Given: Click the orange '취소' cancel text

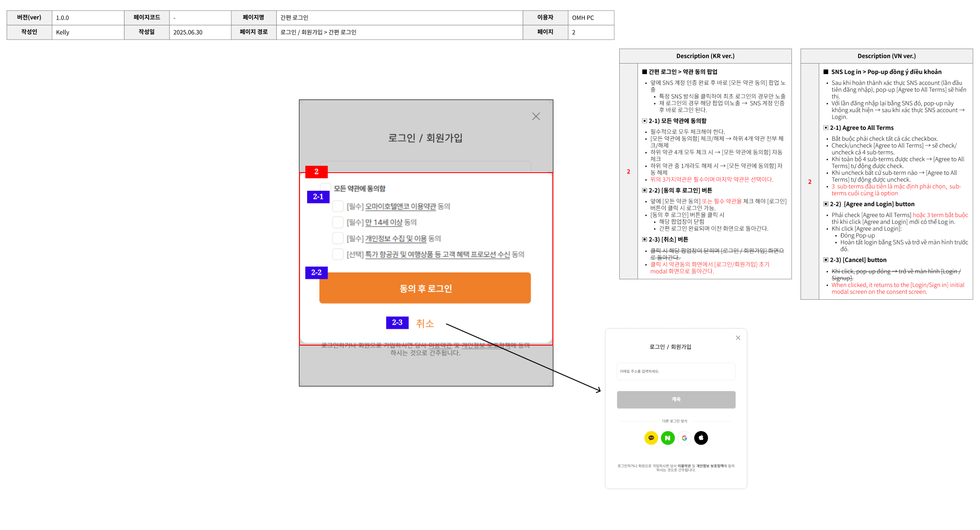Looking at the screenshot, I should pyautogui.click(x=425, y=323).
